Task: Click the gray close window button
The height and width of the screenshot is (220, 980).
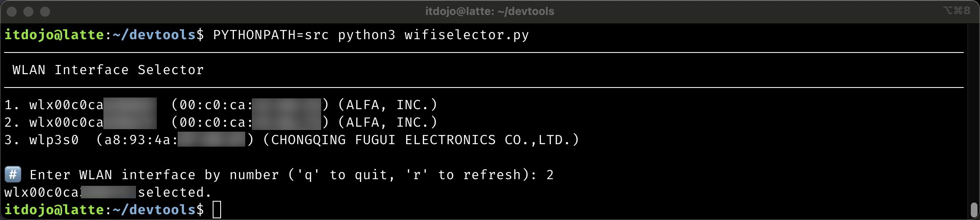Action: click(x=12, y=12)
